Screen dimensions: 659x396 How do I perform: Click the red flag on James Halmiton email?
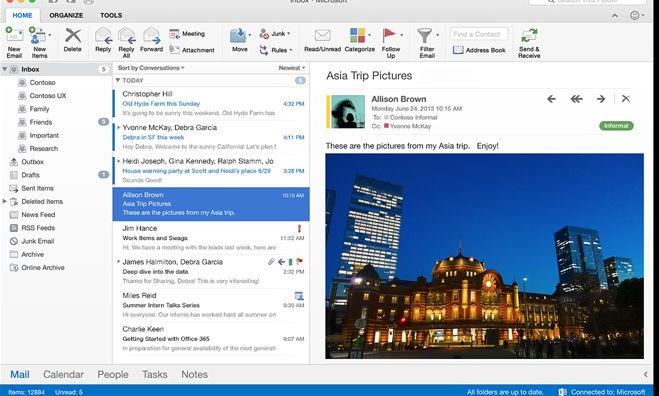tap(299, 261)
